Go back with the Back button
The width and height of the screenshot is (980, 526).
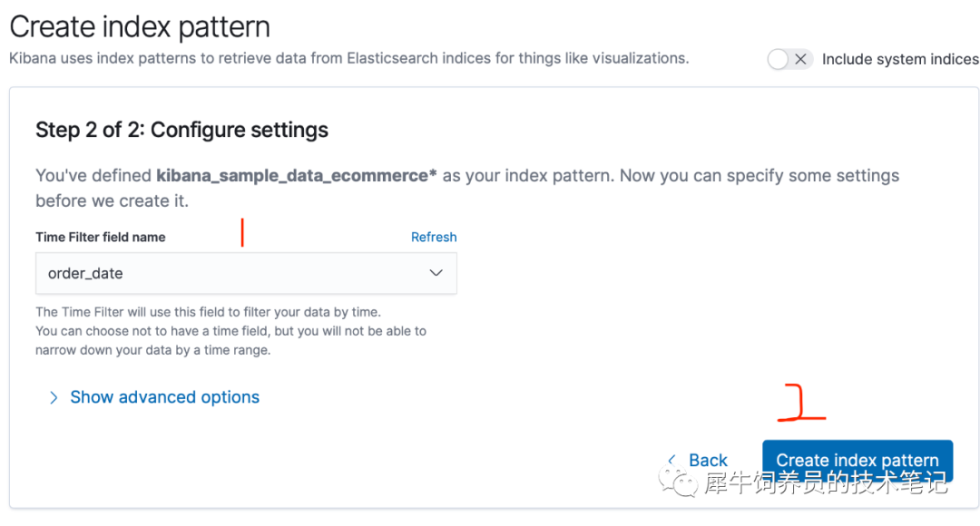707,460
